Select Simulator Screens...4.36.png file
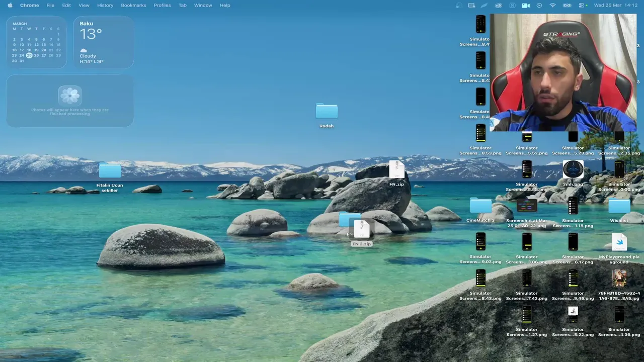This screenshot has width=644, height=362. tap(619, 315)
